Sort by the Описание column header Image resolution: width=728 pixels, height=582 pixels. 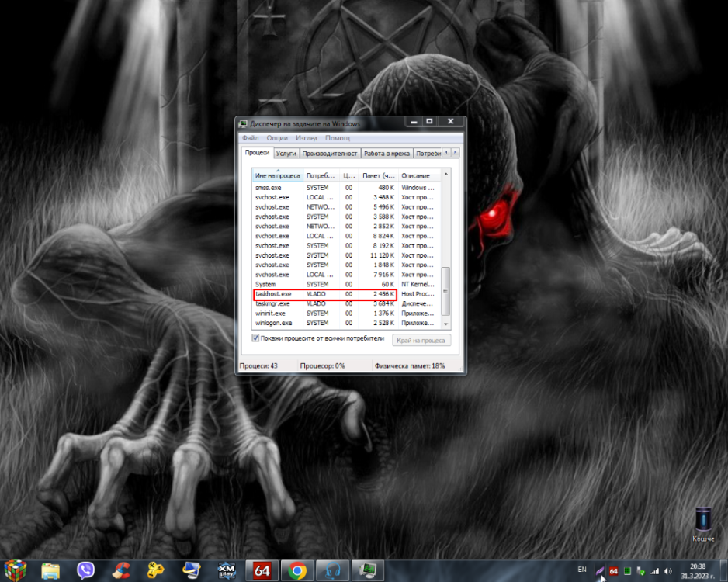coord(419,175)
